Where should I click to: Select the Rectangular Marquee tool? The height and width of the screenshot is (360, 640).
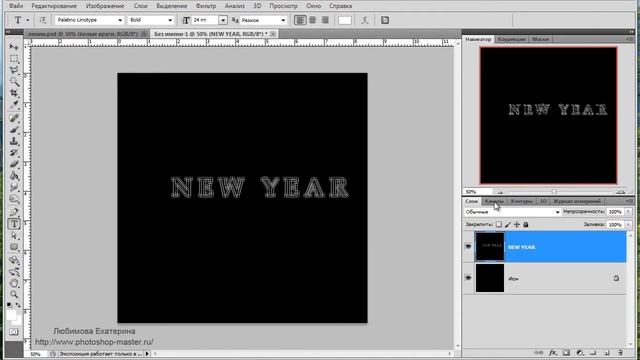(x=14, y=59)
